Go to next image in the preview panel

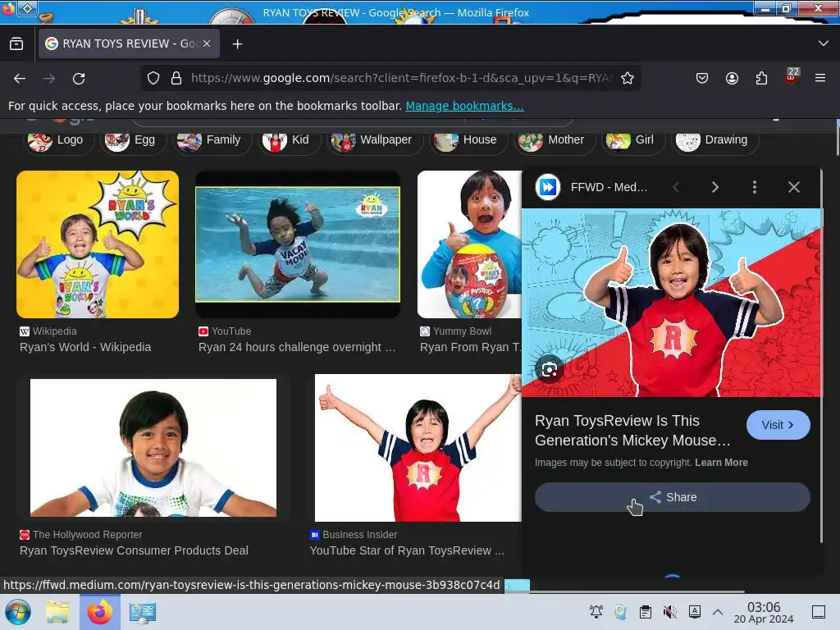tap(715, 187)
